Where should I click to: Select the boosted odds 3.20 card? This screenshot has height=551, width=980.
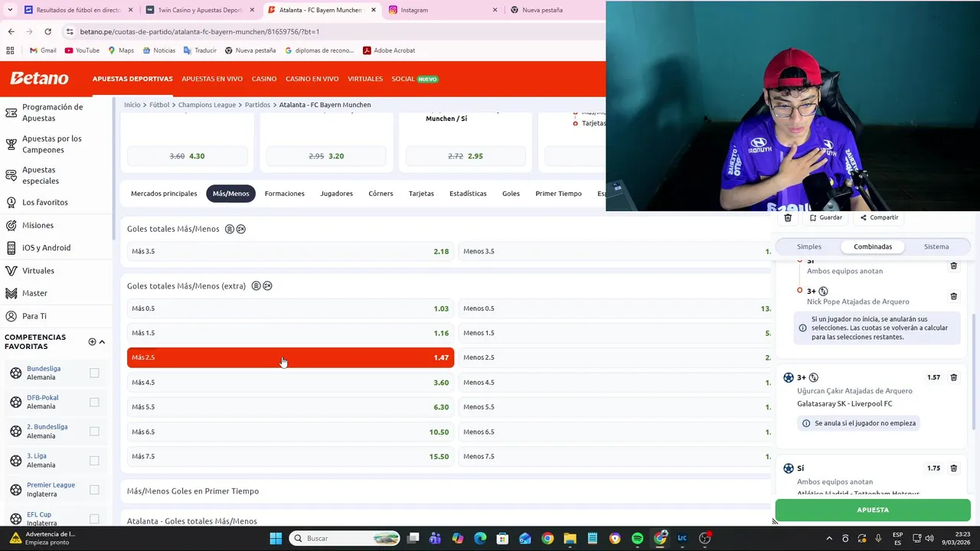326,156
